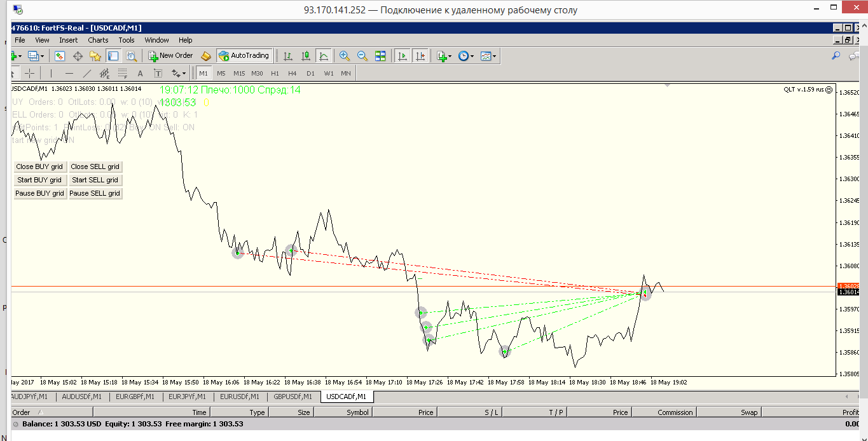Select the M5 timeframe
Screen dimensions: 868x441
[221, 73]
